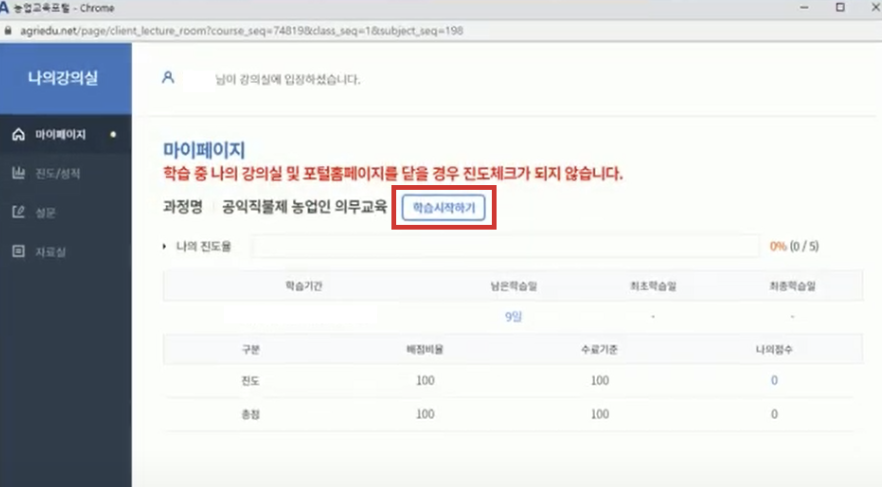Click the archive icon beside 자료실
The image size is (882, 487).
(x=19, y=251)
